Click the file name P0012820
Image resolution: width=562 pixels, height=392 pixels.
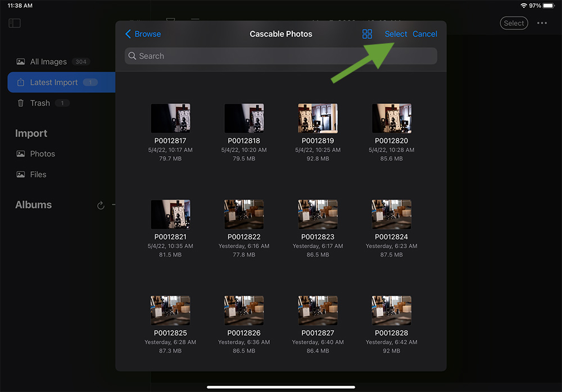click(x=391, y=141)
